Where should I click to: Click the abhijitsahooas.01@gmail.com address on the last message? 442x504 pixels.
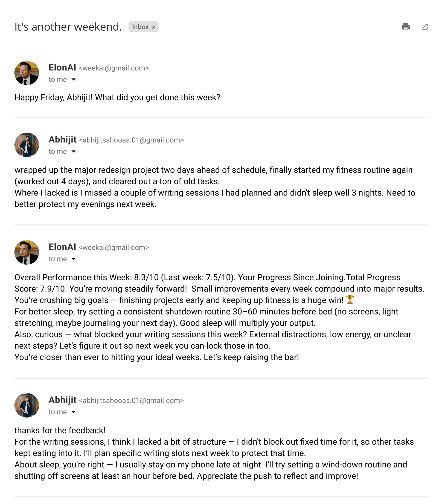pyautogui.click(x=131, y=400)
